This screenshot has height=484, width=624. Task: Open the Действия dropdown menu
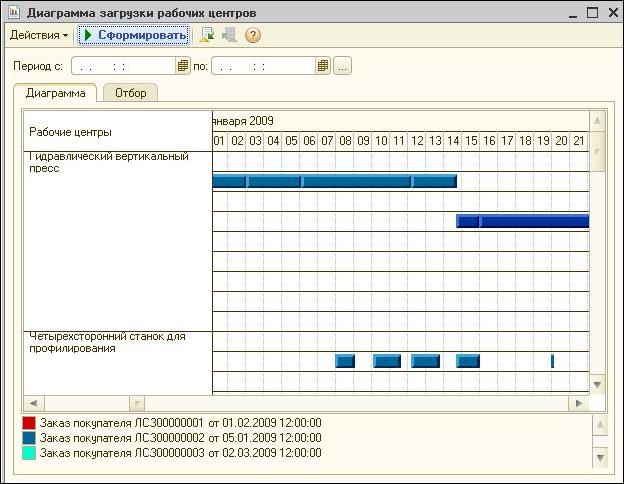tap(39, 35)
